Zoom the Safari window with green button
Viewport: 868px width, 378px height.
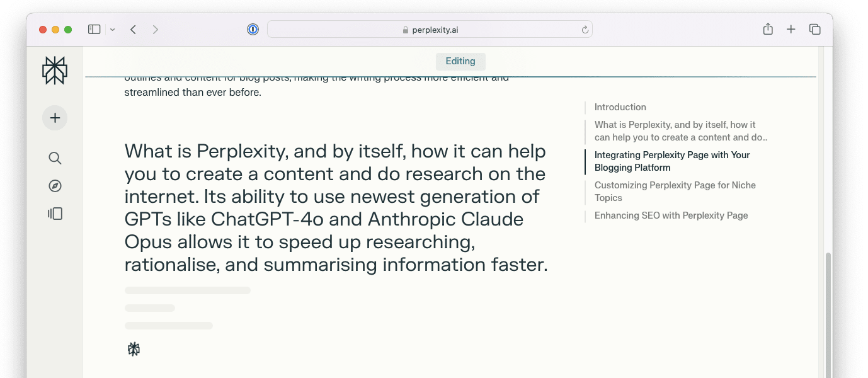pos(68,30)
